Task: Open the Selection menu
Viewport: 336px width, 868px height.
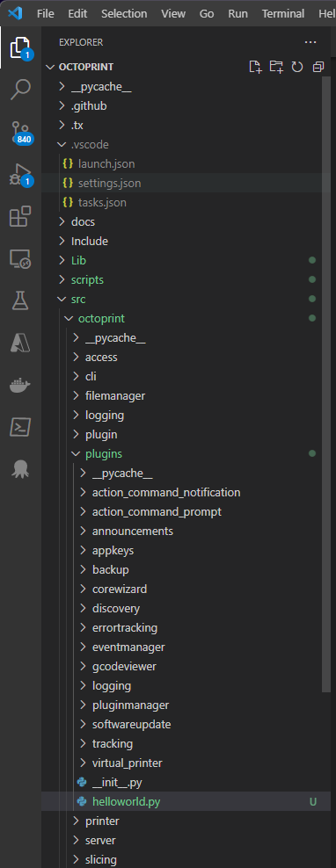Action: tap(124, 13)
